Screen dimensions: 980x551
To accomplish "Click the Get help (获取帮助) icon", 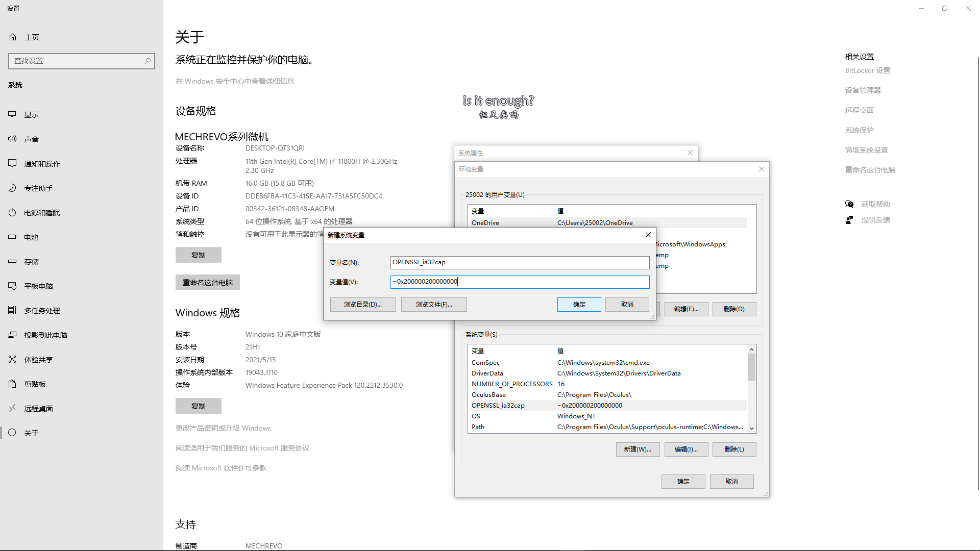I will (849, 204).
